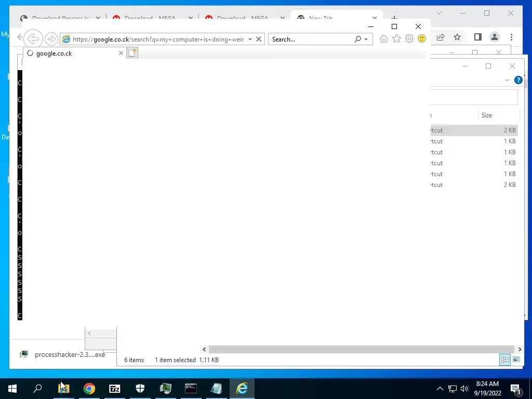Image resolution: width=532 pixels, height=399 pixels.
Task: Click the smiley feedback icon
Action: 422,39
